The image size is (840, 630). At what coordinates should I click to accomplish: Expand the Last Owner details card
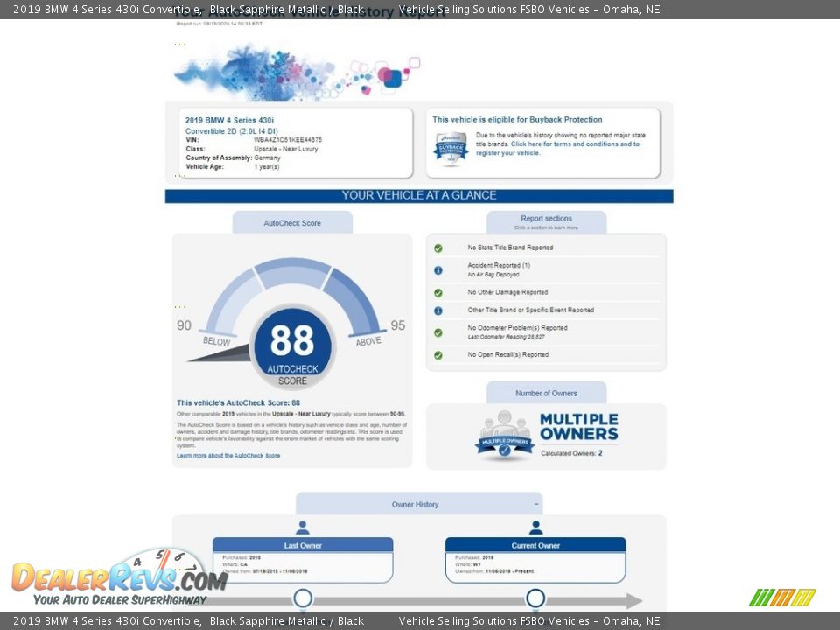(x=303, y=545)
